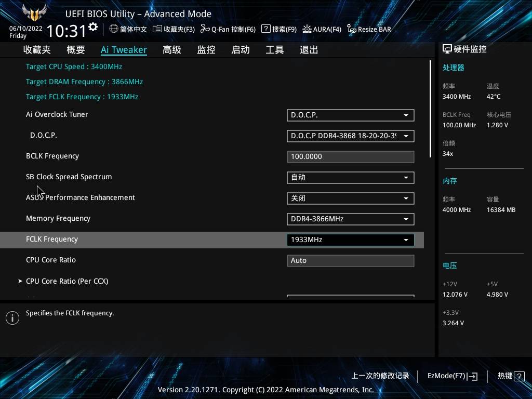The height and width of the screenshot is (399, 532).
Task: Click the 搜索(F9) search button
Action: pyautogui.click(x=279, y=29)
